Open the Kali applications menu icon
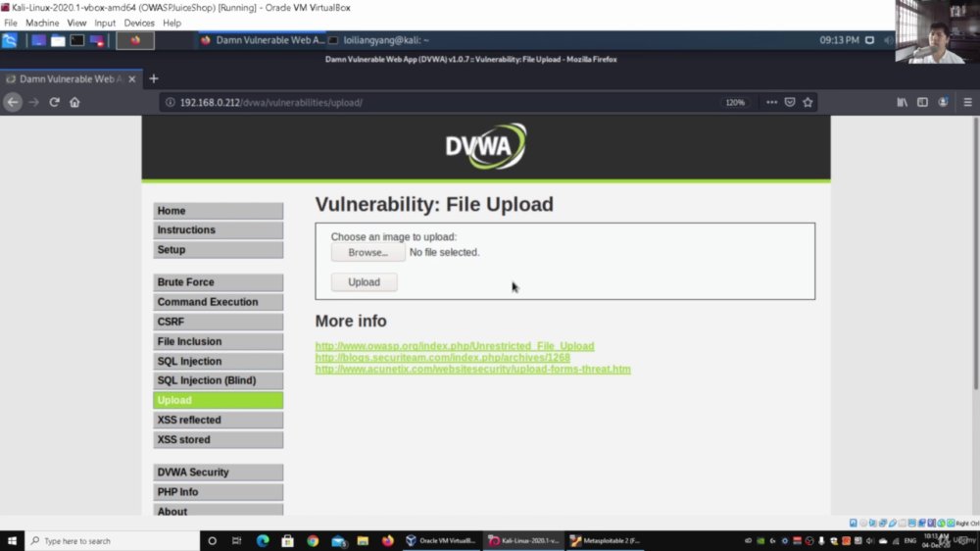 tap(10, 40)
